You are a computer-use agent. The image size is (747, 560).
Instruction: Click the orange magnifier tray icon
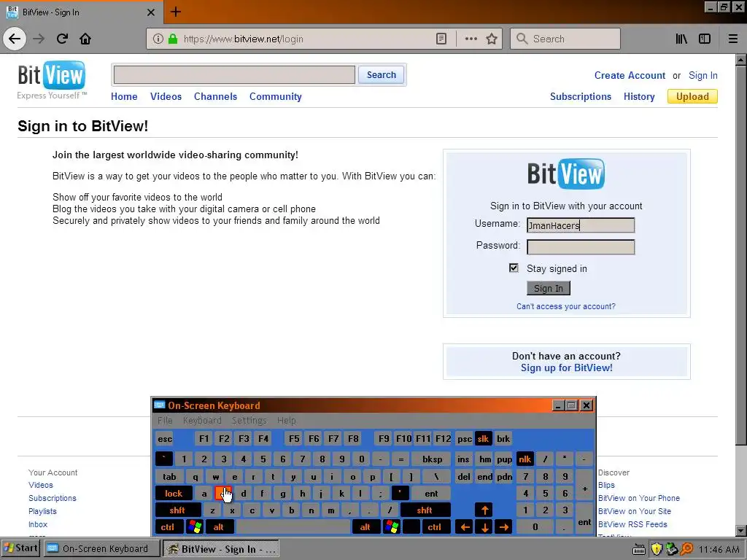click(x=686, y=549)
